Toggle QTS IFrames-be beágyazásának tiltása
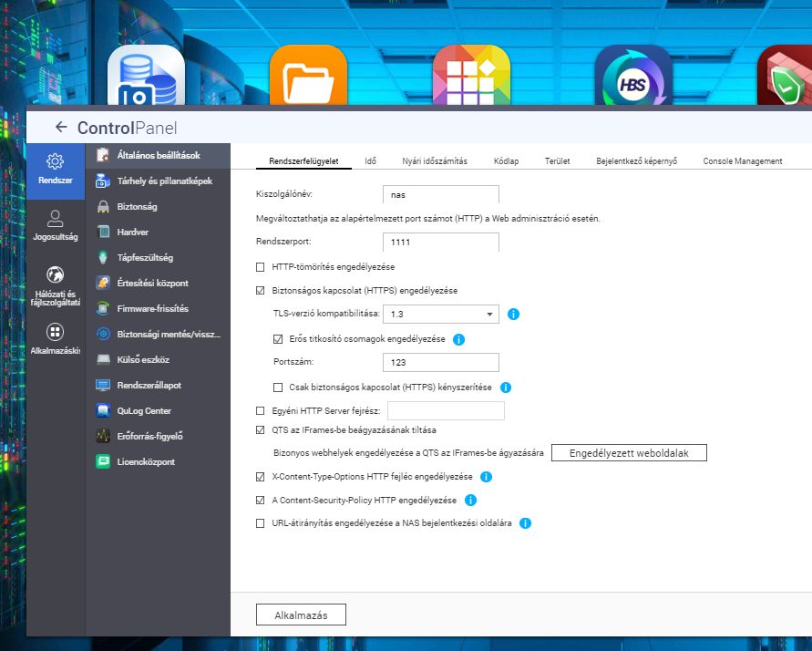Image resolution: width=812 pixels, height=651 pixels. coord(261,429)
